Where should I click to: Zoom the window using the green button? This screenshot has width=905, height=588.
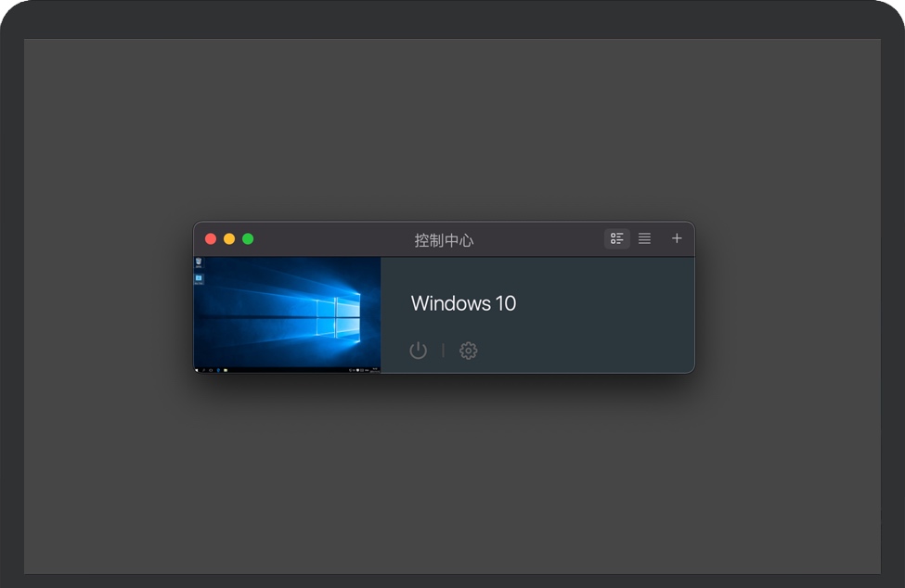pyautogui.click(x=248, y=239)
